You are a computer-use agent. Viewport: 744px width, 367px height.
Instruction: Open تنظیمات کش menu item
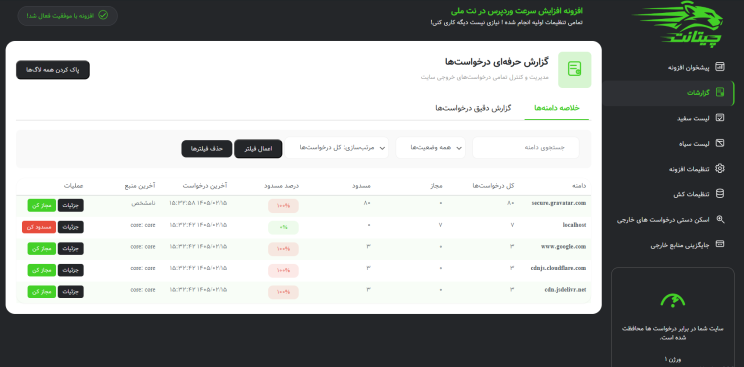669,194
